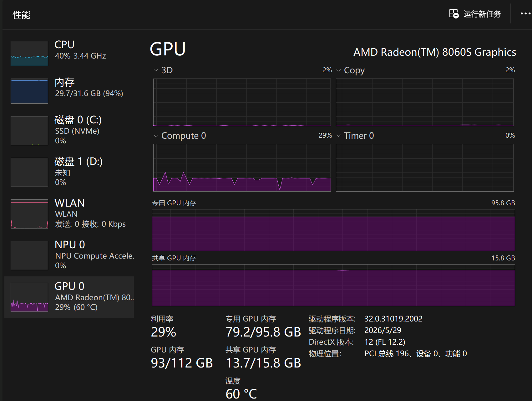Click the NPU Compute Accele. description
Viewport: 532px width, 401px height.
[95, 256]
